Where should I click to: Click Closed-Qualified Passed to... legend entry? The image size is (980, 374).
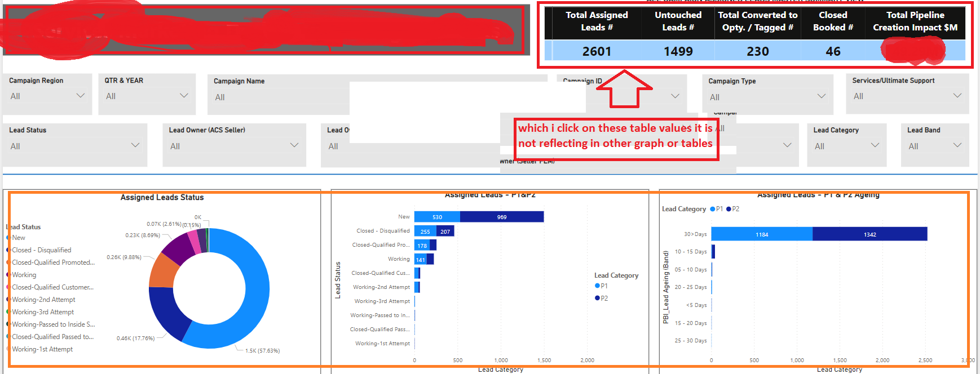point(52,337)
